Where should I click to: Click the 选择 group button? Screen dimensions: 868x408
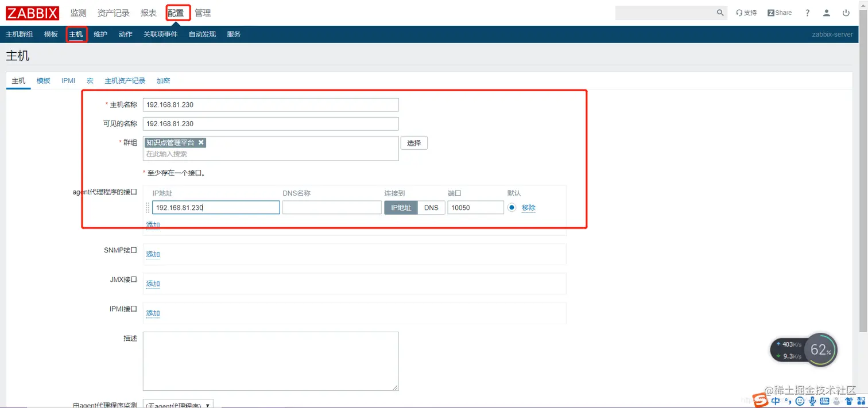tap(414, 143)
